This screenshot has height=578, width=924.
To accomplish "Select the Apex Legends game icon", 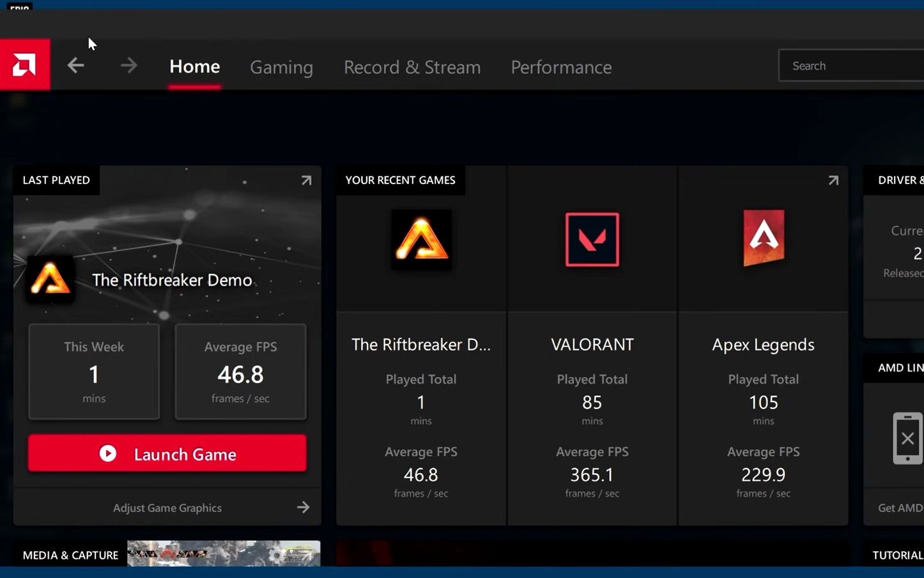I will pos(764,238).
